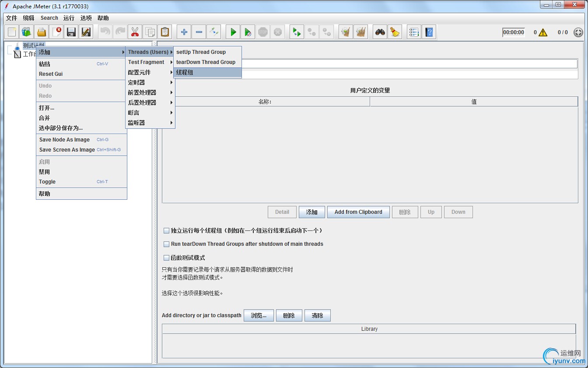Toggle 独立运行每个线程组 checkbox
The image size is (588, 368).
point(166,230)
